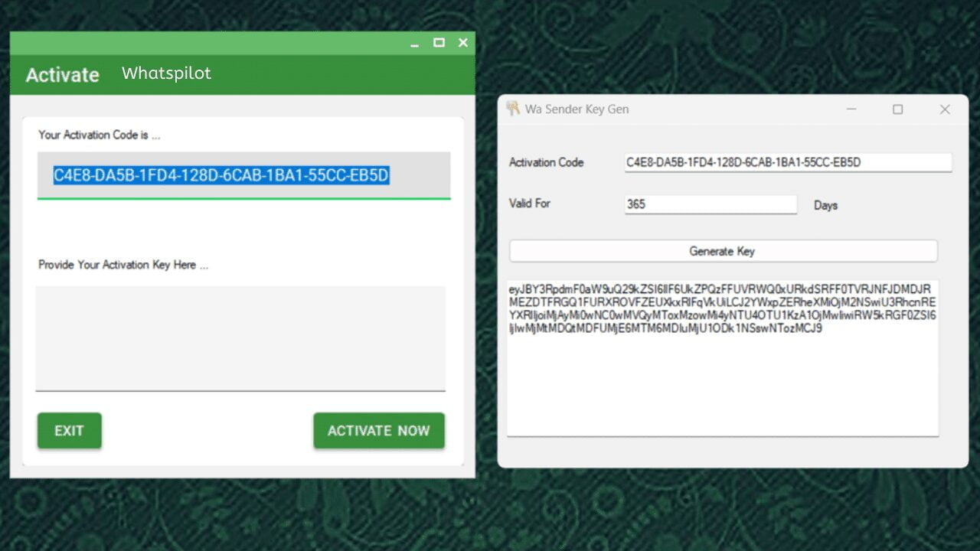
Task: Maximize the Wa Sender Key Gen window
Action: (898, 109)
